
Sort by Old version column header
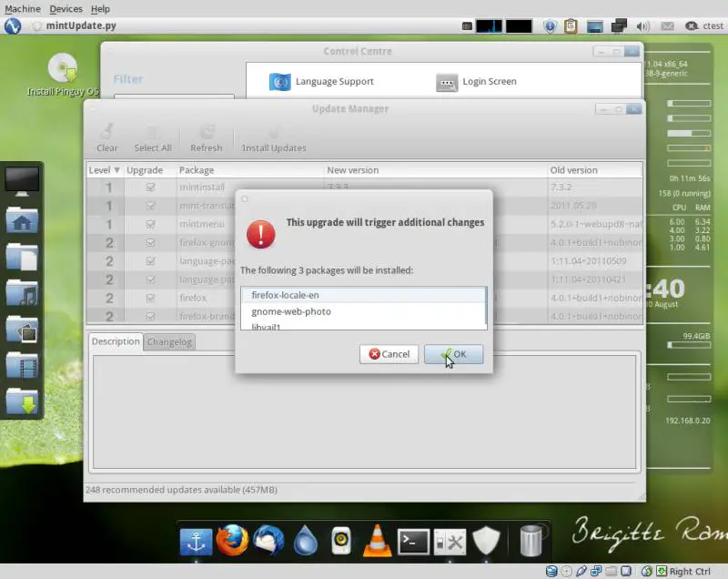(x=595, y=170)
